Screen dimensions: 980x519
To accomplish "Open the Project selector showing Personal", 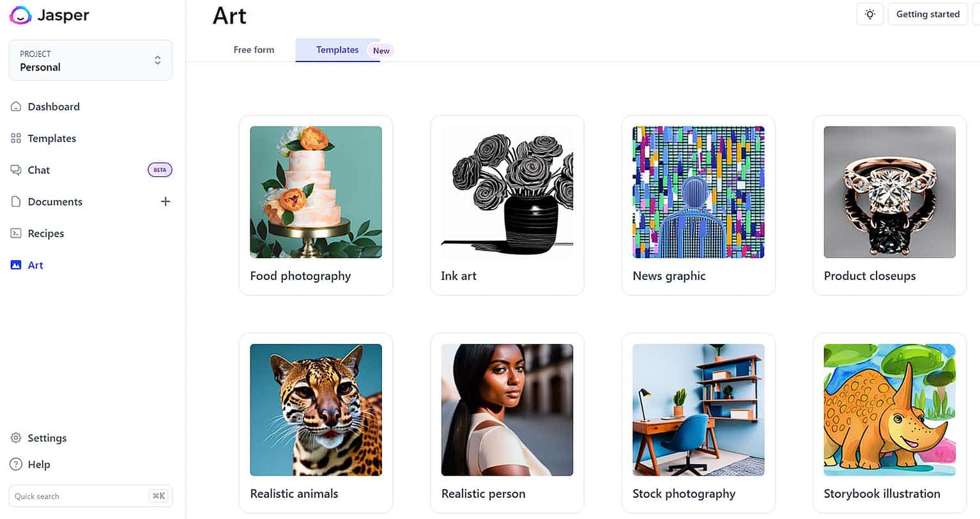I will tap(90, 60).
